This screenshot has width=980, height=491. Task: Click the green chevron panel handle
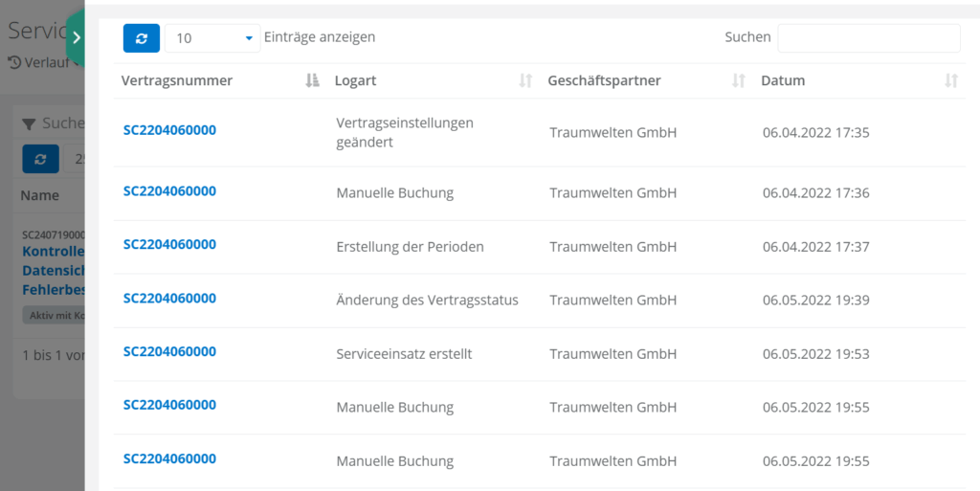pyautogui.click(x=76, y=37)
